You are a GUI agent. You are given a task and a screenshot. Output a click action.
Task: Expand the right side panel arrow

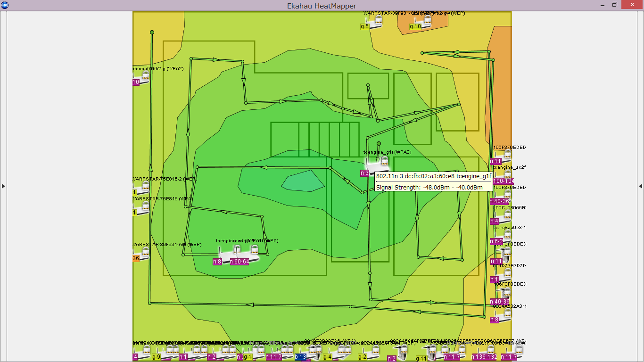point(640,186)
